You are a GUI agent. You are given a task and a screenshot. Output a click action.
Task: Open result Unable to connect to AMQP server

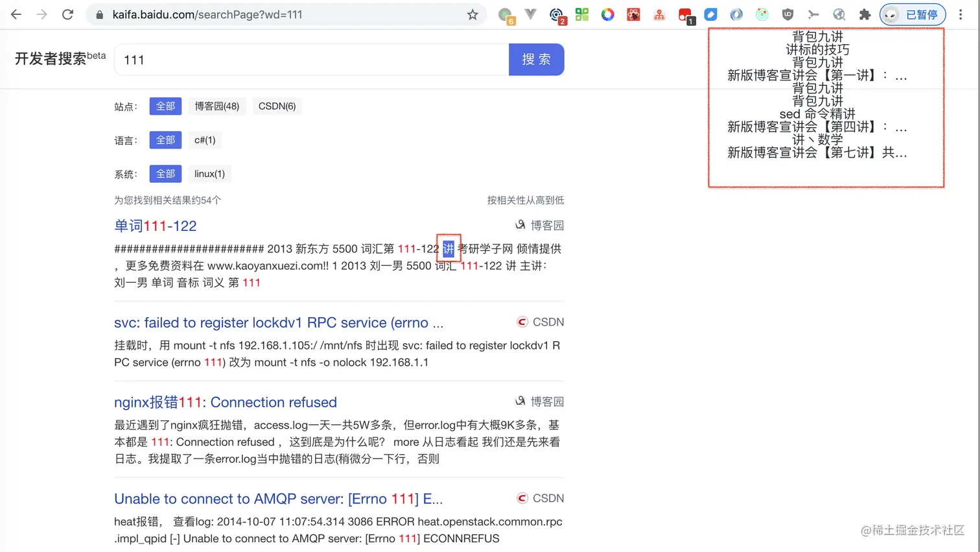pos(279,499)
